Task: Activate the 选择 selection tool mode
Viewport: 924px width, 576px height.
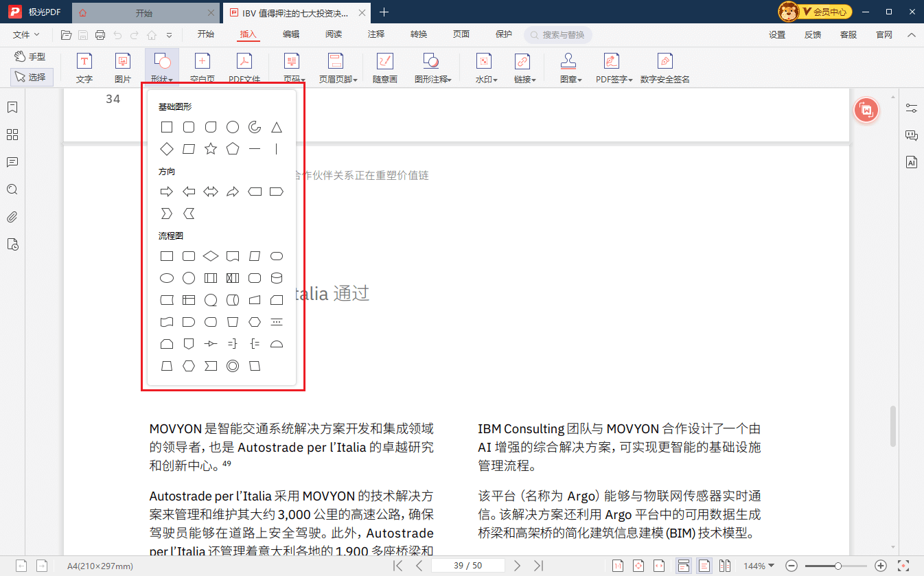Action: (32, 77)
